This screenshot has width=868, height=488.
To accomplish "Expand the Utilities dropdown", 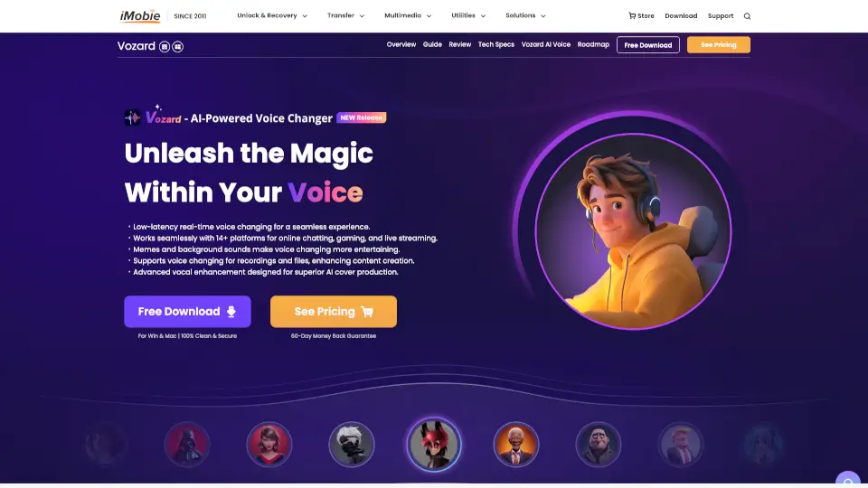I will (468, 15).
